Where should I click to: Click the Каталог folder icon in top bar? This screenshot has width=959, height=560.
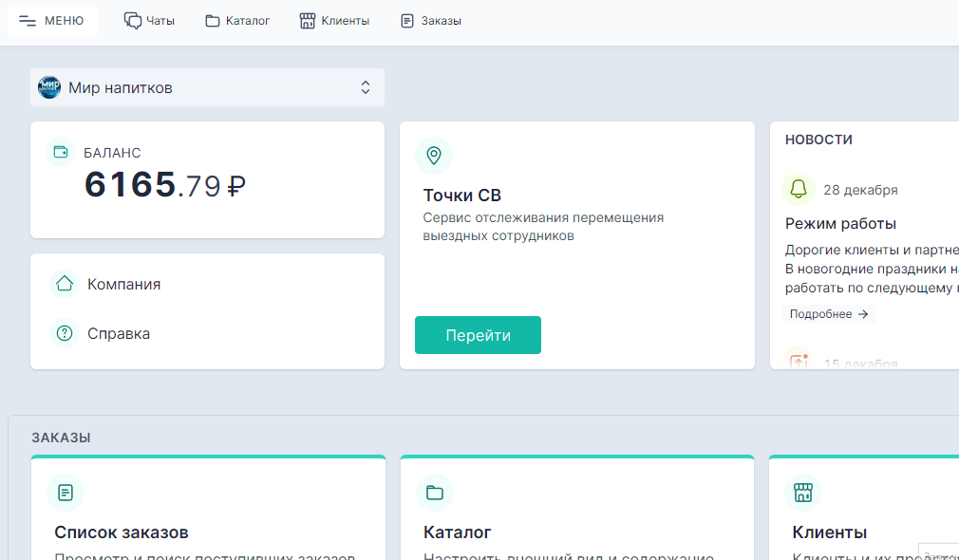coord(211,19)
